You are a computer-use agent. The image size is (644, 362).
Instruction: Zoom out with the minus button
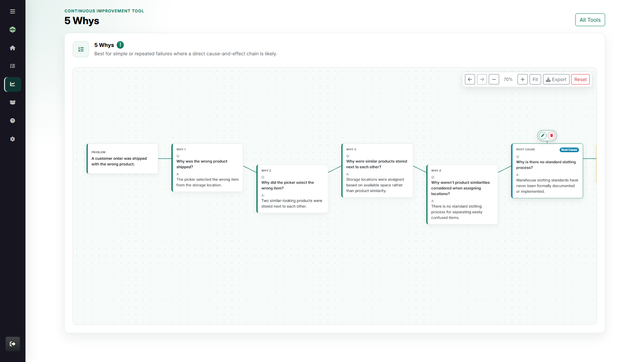(494, 79)
